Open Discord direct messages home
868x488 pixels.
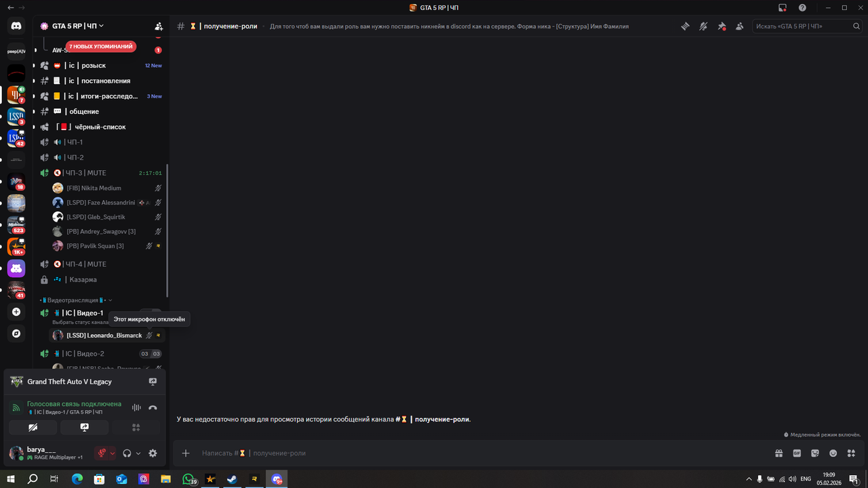click(x=16, y=26)
